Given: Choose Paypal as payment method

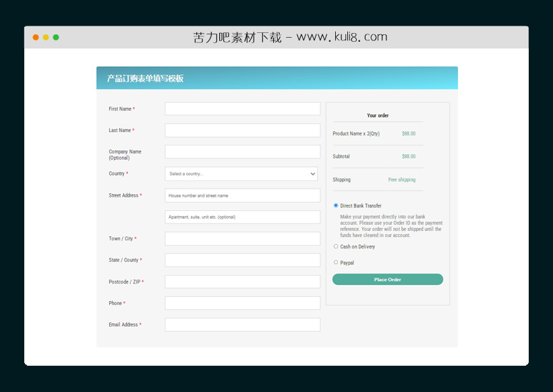Looking at the screenshot, I should coord(336,263).
